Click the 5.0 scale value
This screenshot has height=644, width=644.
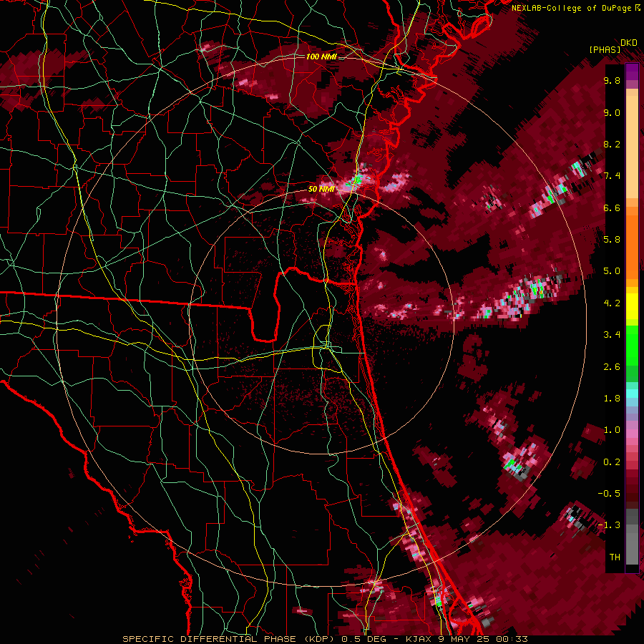pyautogui.click(x=612, y=271)
